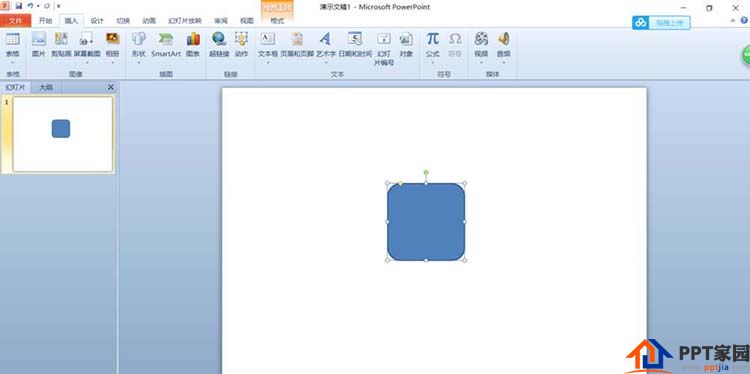Screen dimensions: 750x374
Task: Switch to Slides (幻灯片) pane tab
Action: [15, 87]
